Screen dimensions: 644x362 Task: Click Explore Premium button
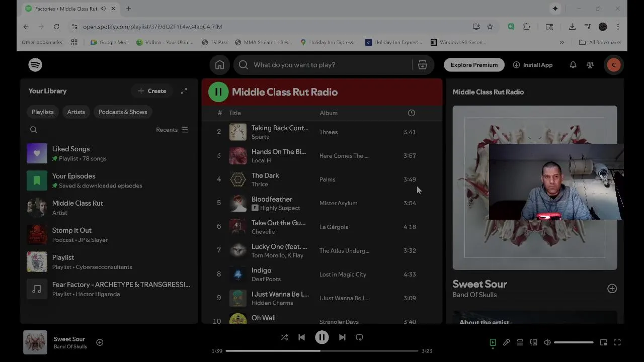pos(474,65)
